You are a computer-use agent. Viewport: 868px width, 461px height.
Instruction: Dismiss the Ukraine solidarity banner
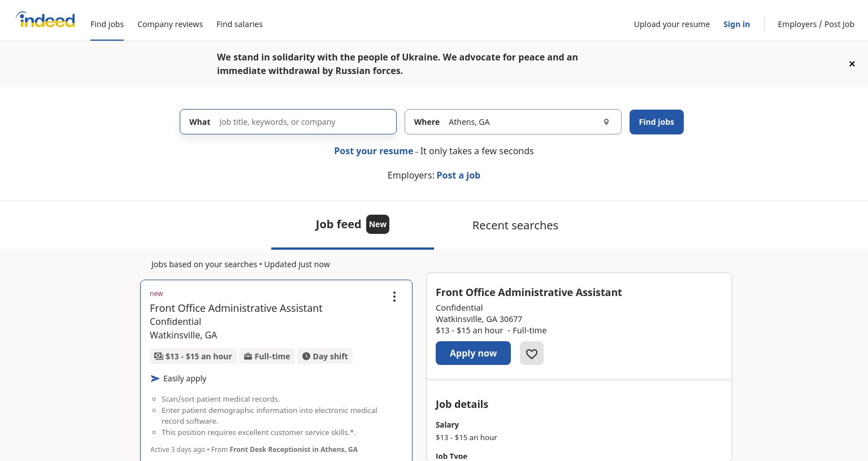point(852,64)
